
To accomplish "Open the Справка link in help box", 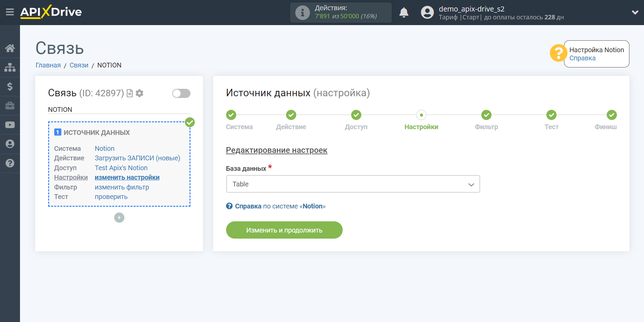I will pos(582,58).
